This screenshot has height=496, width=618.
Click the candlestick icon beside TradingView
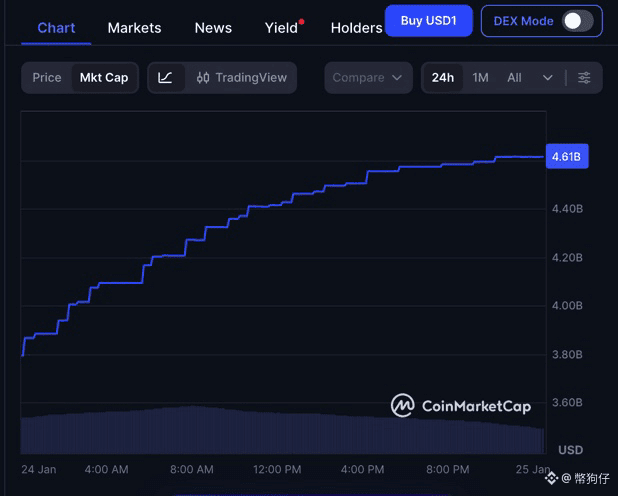203,78
